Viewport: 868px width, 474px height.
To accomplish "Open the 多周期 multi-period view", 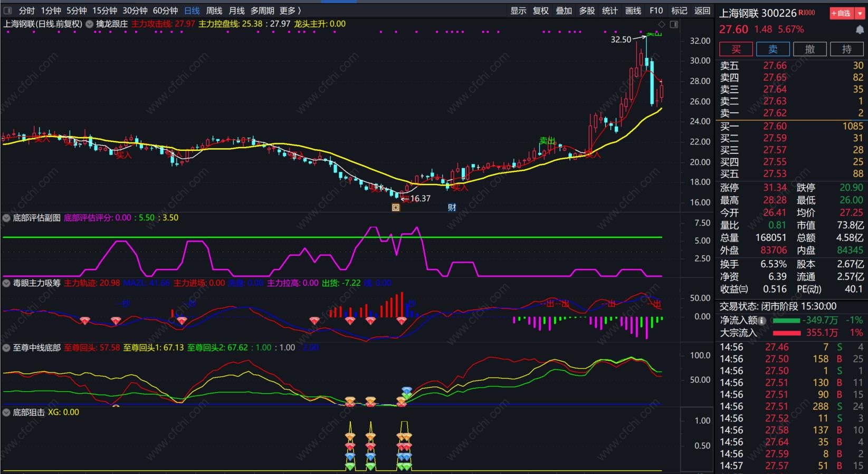I will [262, 11].
